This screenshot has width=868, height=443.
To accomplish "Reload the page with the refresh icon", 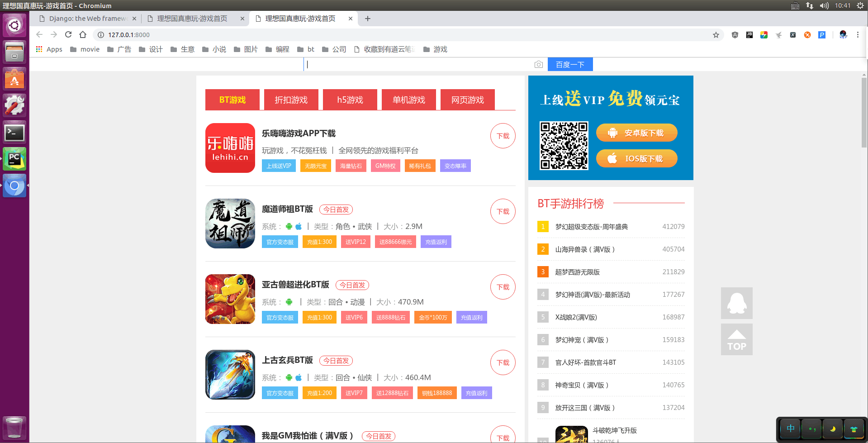I will coord(68,35).
